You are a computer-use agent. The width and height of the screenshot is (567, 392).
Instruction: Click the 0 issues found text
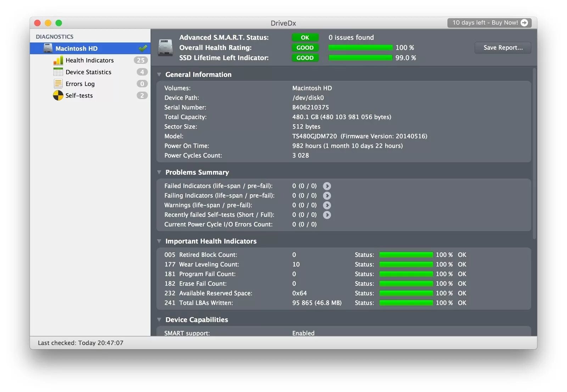(351, 37)
